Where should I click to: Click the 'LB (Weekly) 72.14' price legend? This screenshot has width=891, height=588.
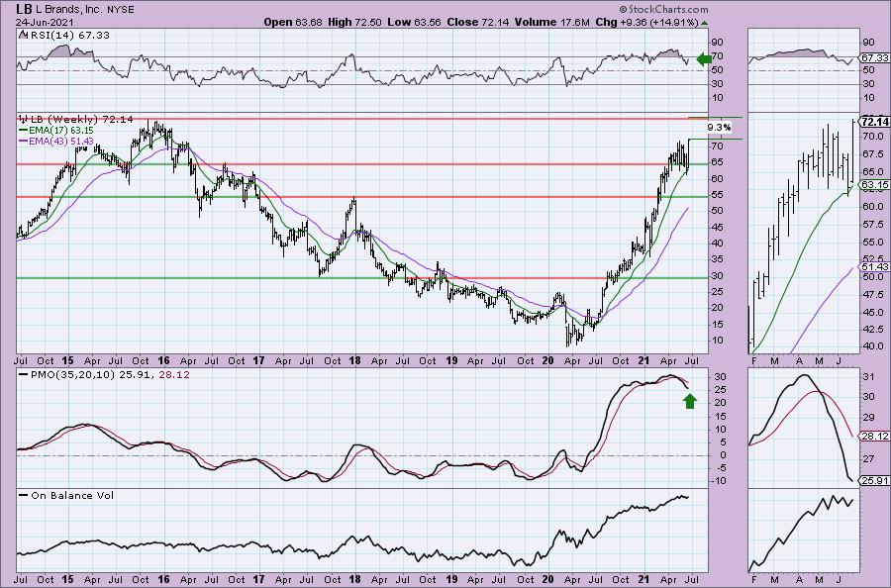(x=76, y=119)
